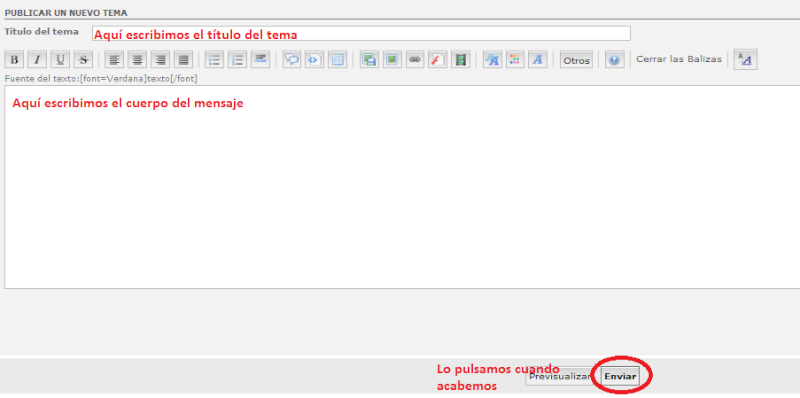Insert a horizontal rule

click(260, 60)
